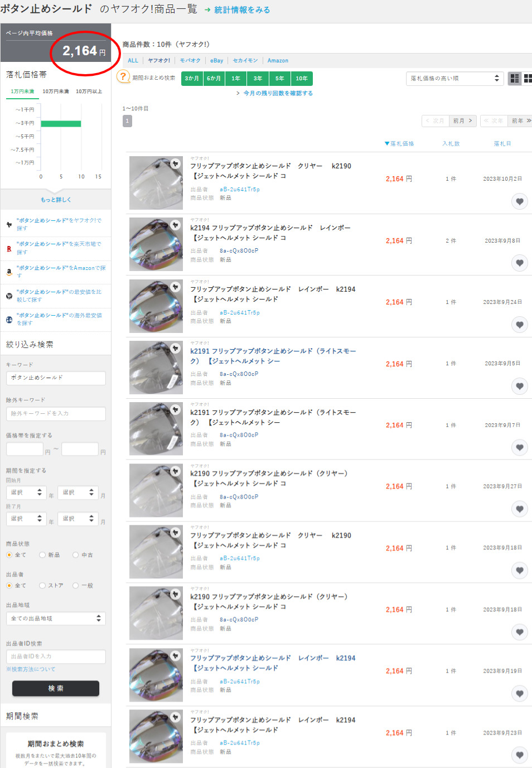Switch to the eBay tab
This screenshot has width=532, height=768.
216,61
